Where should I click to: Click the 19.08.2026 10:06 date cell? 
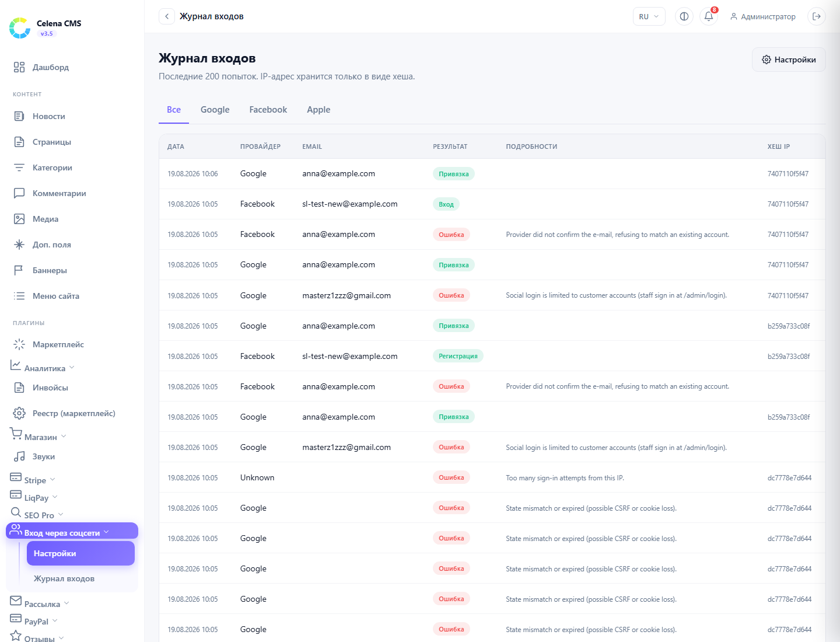tap(192, 174)
